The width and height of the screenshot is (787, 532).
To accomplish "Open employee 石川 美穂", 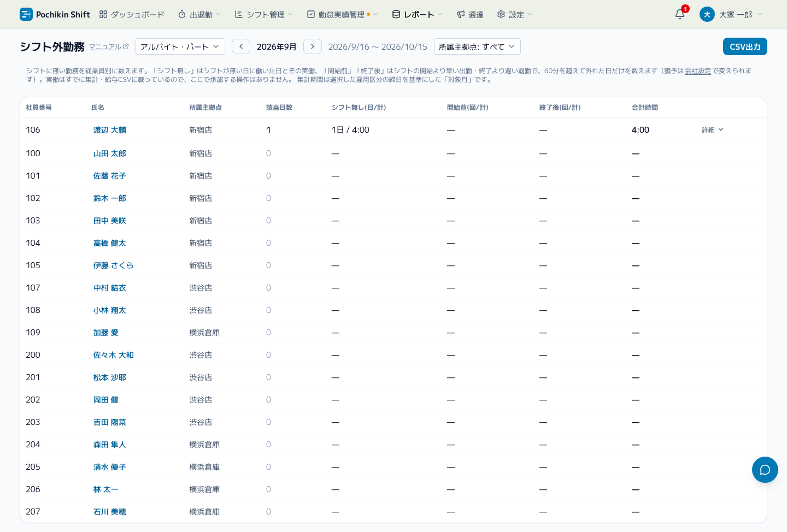I will tap(110, 512).
